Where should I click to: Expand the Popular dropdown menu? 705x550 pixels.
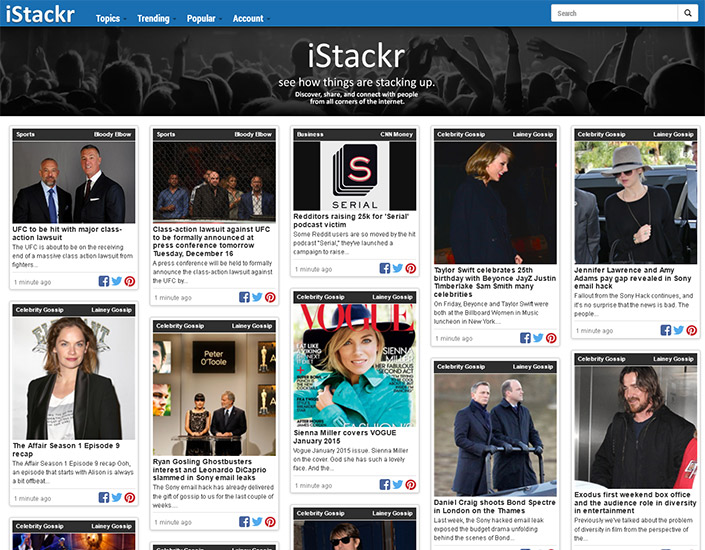click(x=204, y=18)
